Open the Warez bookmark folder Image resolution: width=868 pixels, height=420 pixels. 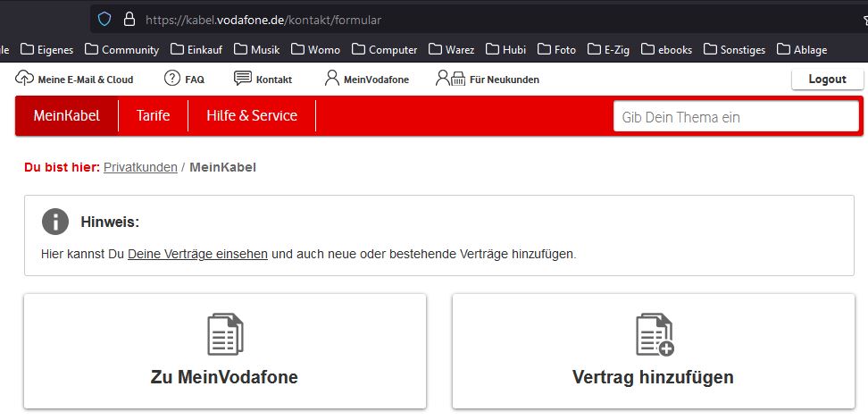pyautogui.click(x=451, y=49)
